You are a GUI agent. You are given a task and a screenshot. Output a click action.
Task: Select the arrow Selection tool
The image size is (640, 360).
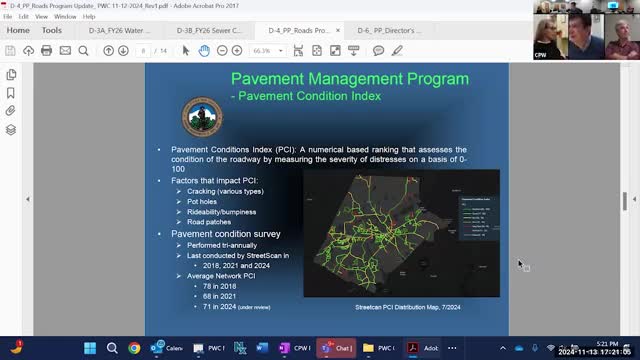coord(186,51)
